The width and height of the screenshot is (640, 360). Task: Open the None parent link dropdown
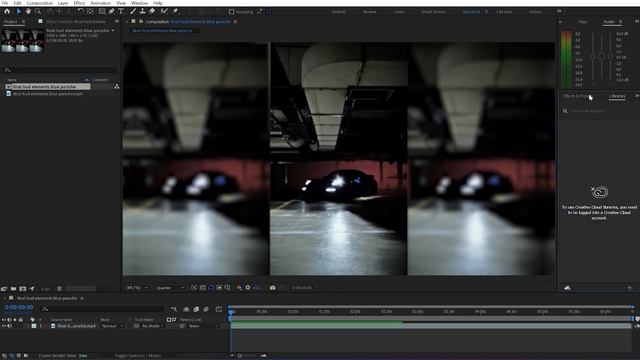pos(203,326)
